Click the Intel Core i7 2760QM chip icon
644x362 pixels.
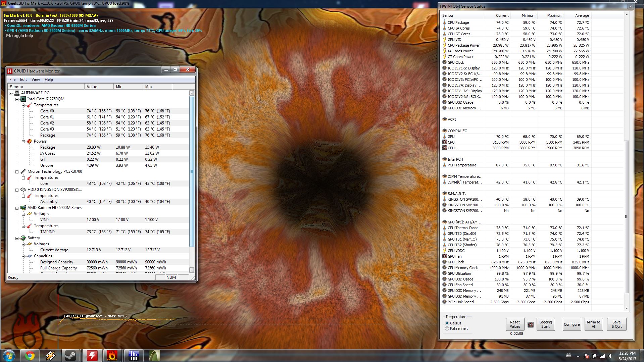click(x=23, y=99)
